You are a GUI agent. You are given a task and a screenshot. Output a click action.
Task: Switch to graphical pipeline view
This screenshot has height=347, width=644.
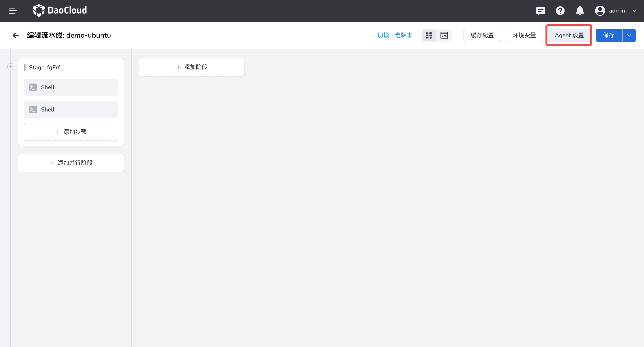429,35
